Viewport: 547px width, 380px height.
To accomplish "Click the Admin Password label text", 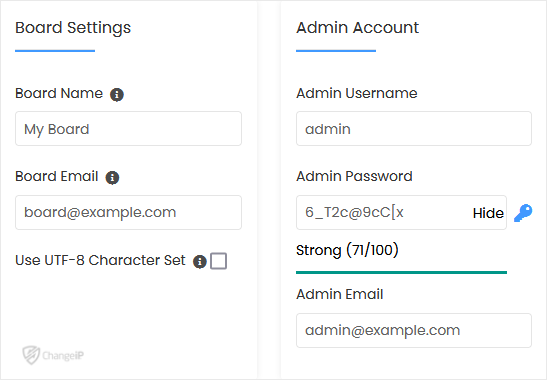I will (354, 176).
